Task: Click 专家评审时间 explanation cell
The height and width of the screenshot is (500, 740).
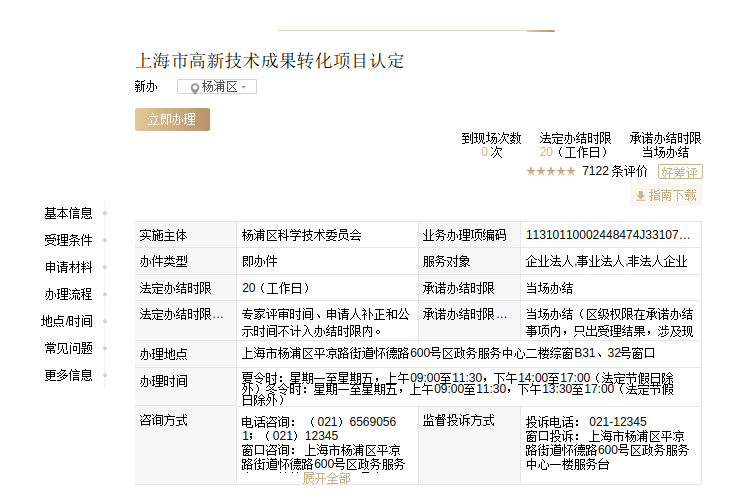Action: pos(326,322)
